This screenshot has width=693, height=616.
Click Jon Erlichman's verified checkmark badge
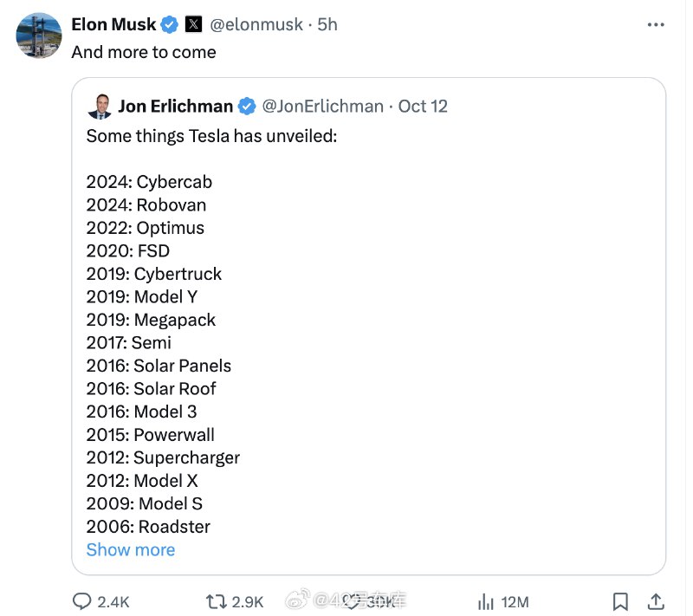(247, 107)
